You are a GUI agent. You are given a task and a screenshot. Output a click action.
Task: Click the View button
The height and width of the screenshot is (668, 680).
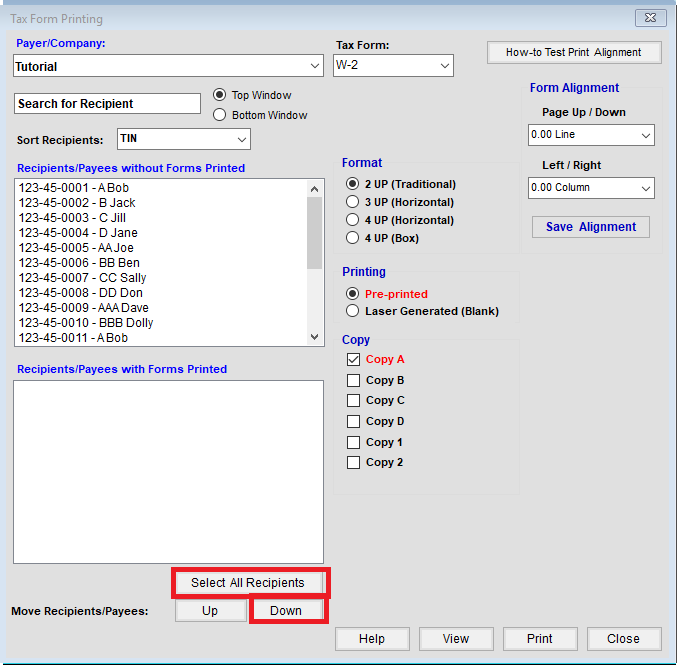coord(456,639)
